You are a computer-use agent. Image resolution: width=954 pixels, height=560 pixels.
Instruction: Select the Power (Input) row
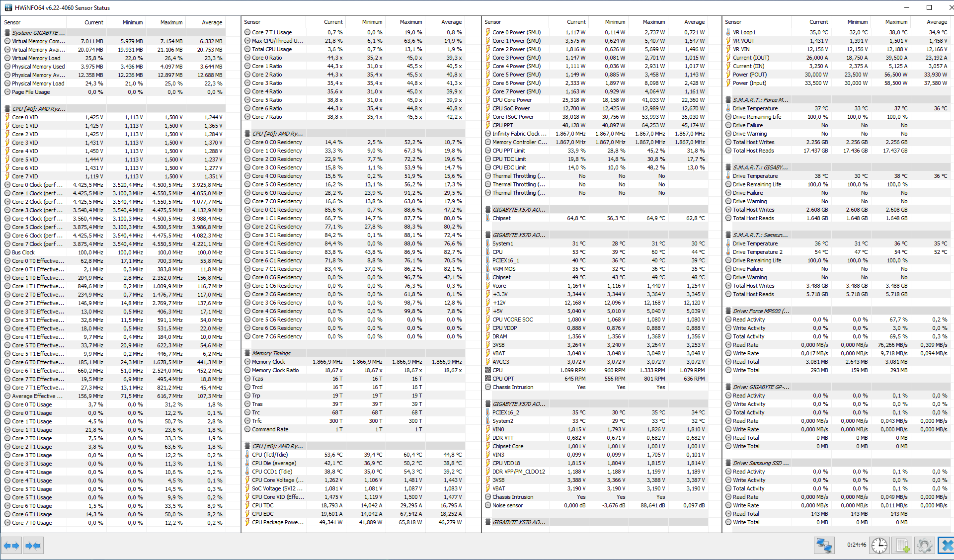point(838,83)
